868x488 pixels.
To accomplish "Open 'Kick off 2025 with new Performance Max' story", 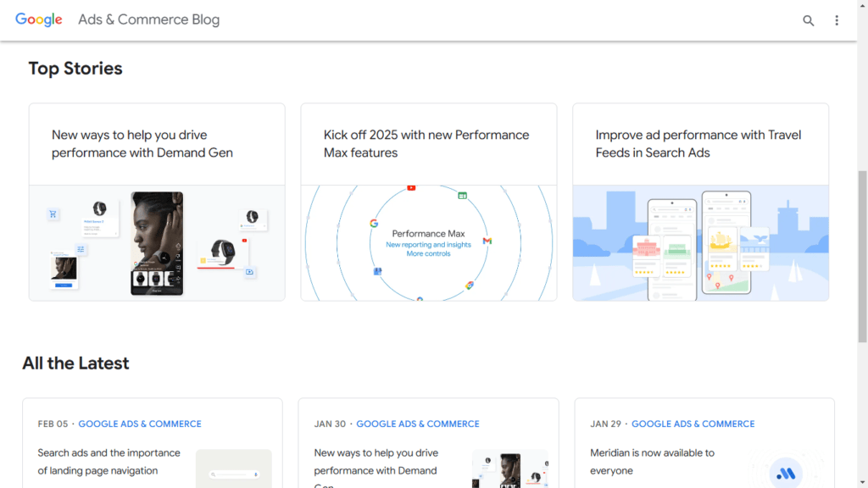I will pyautogui.click(x=426, y=144).
